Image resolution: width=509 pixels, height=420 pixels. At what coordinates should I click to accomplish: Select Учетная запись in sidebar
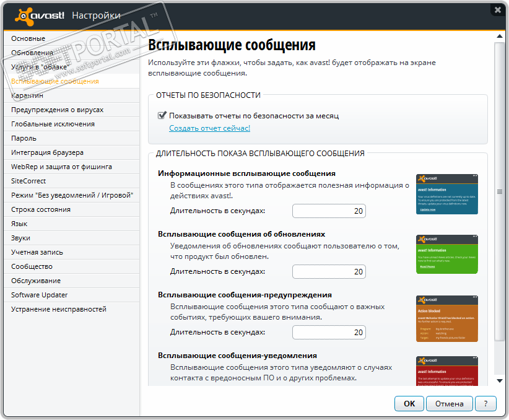(72, 252)
